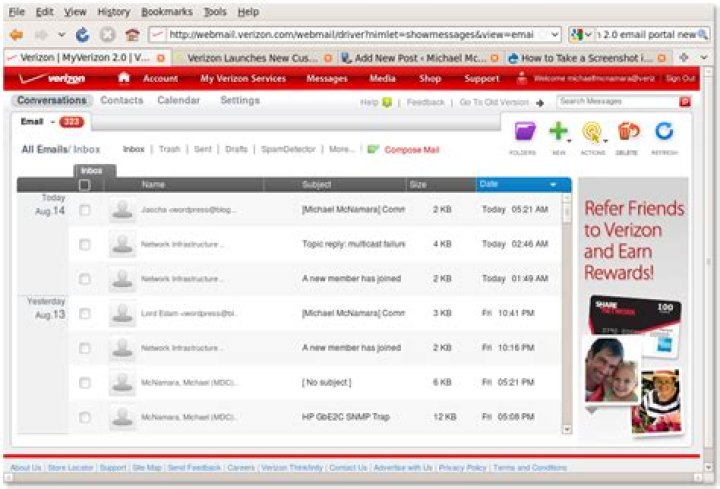
Task: Click the message list scrollbar thumb
Action: 567,213
